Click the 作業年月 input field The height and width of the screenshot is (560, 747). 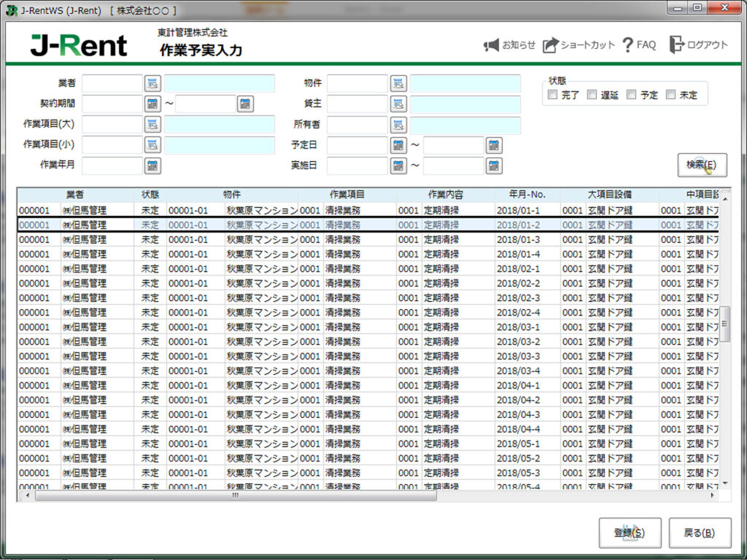point(112,166)
